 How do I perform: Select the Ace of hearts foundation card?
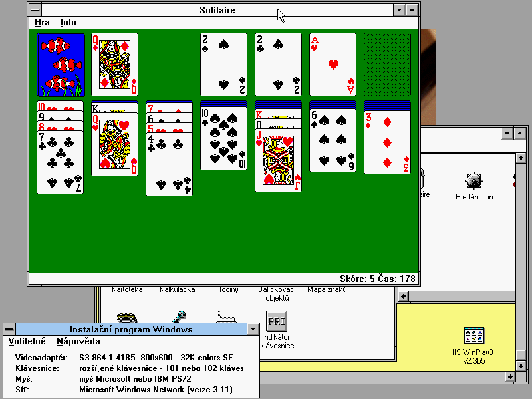[332, 65]
